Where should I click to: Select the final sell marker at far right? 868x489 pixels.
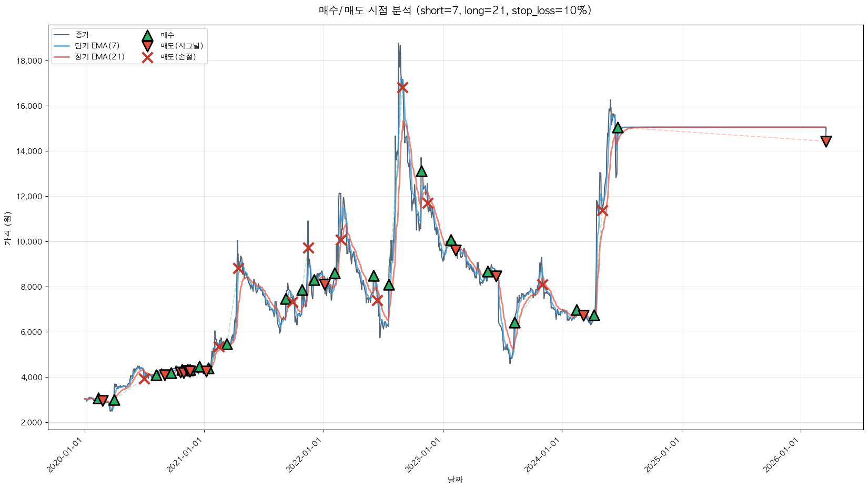pos(826,141)
